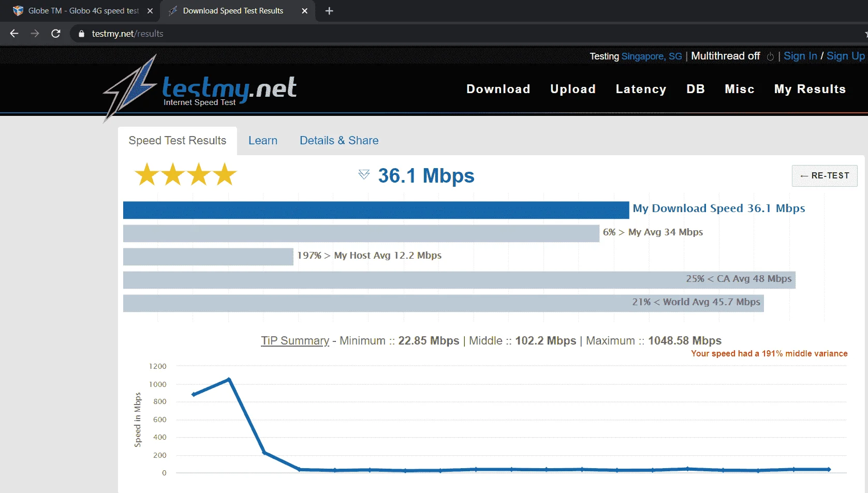Click the peak data point on speed graph

tap(229, 380)
